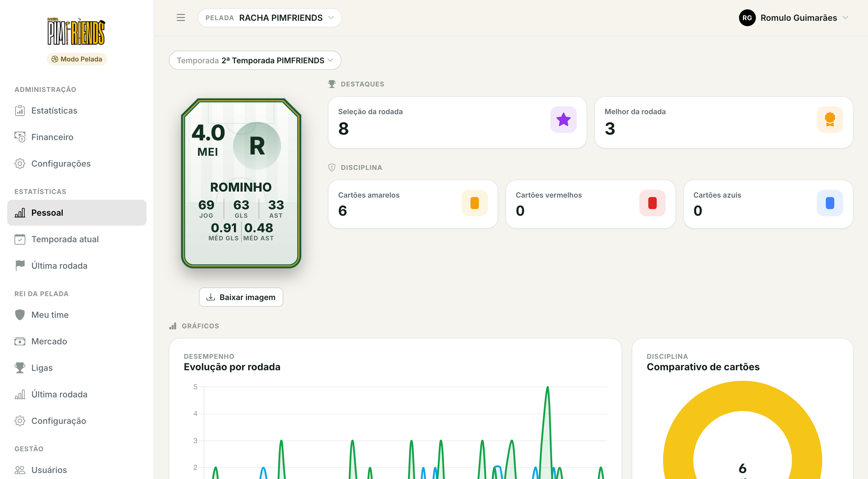
Task: Open Última rodada under Estatísticas
Action: pyautogui.click(x=77, y=265)
